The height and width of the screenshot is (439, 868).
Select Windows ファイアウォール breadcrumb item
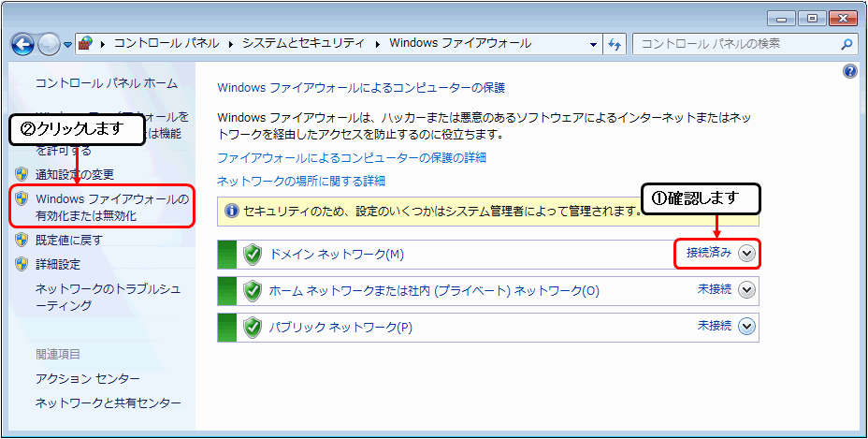tap(460, 43)
